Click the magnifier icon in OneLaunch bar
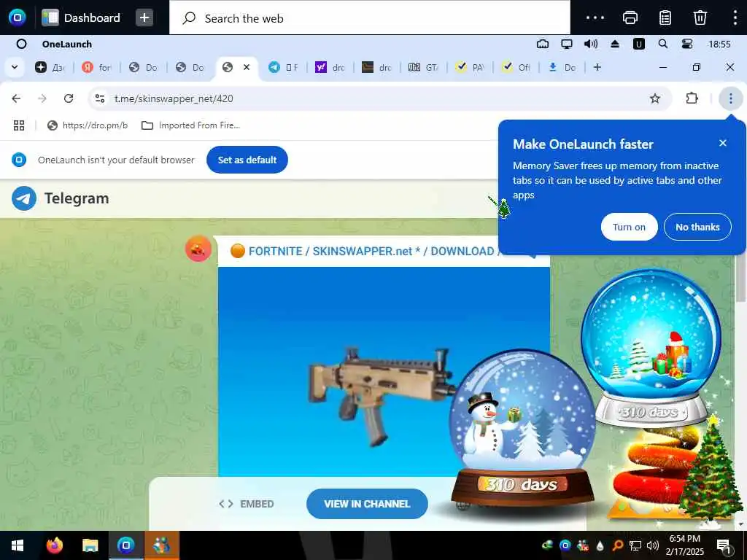This screenshot has width=747, height=560. tap(662, 44)
